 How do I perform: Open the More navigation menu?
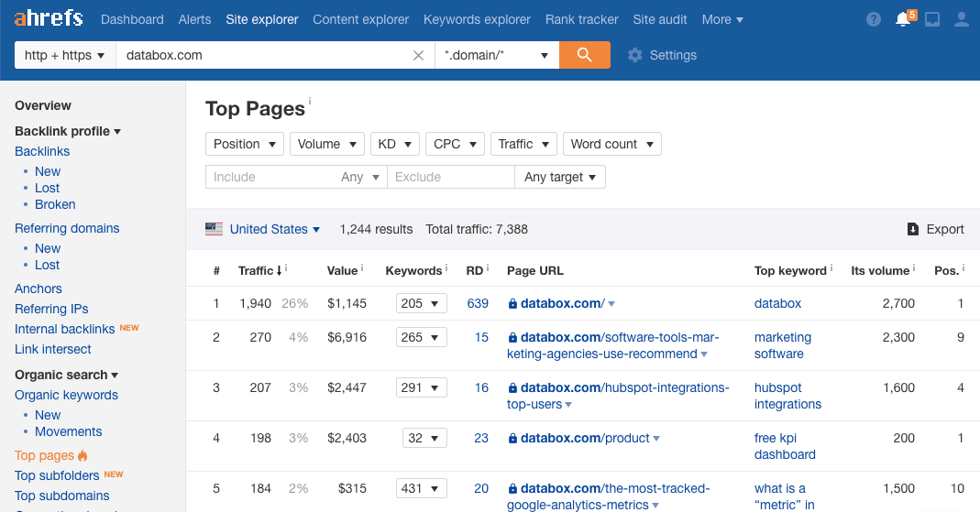click(722, 19)
